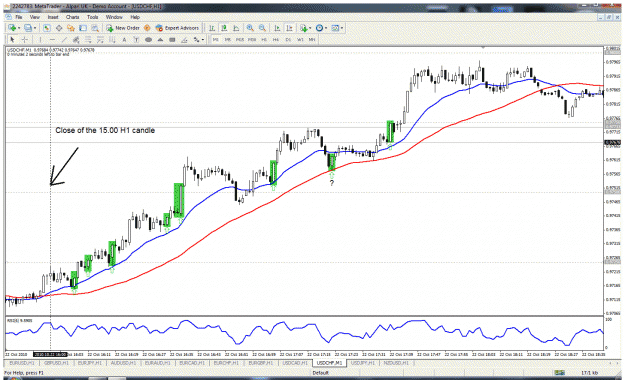Image resolution: width=625 pixels, height=380 pixels.
Task: Expand the Templates dropdown arrow
Action: click(342, 28)
